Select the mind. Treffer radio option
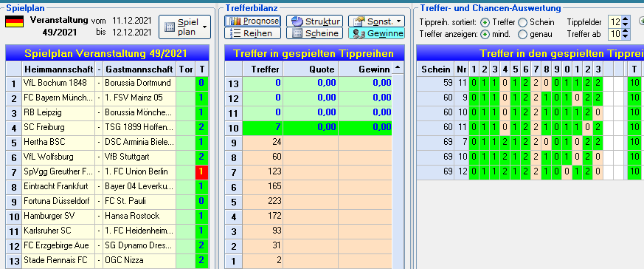 click(485, 35)
